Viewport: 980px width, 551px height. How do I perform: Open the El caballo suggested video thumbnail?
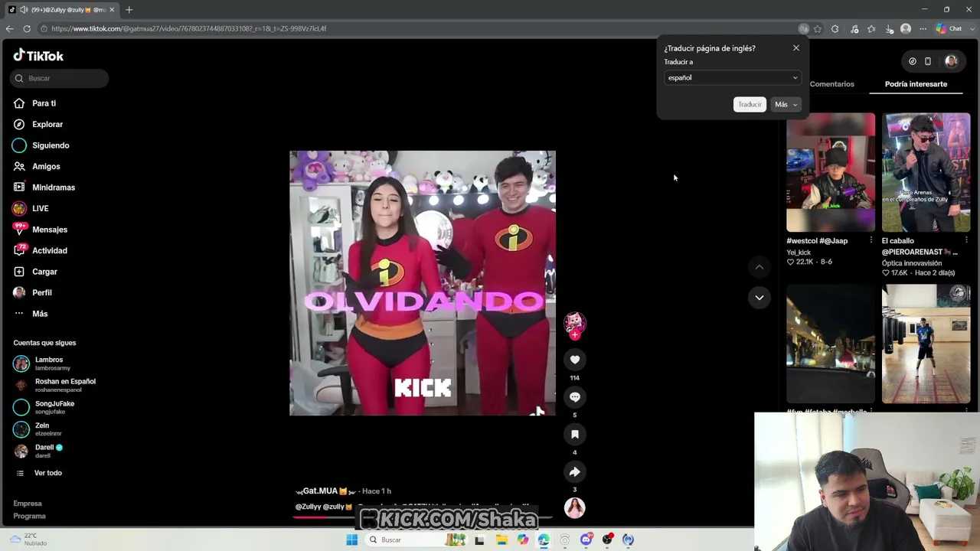[x=926, y=172]
